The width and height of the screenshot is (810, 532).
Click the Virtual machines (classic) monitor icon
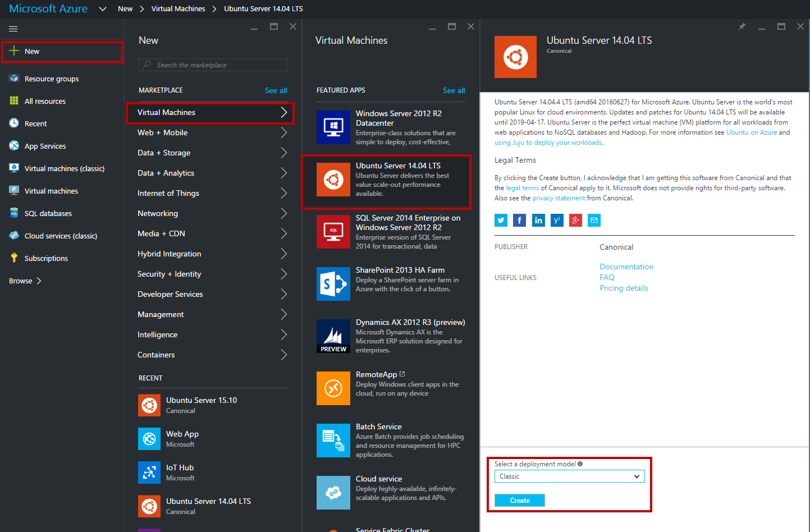point(14,168)
